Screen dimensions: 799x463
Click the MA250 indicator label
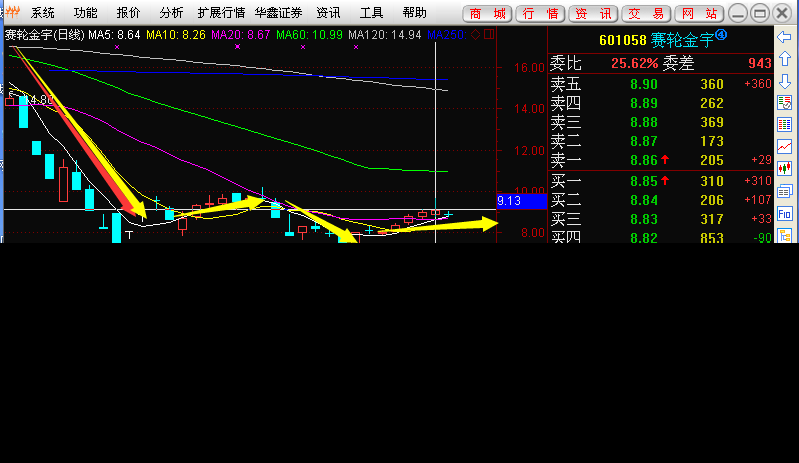coord(446,35)
